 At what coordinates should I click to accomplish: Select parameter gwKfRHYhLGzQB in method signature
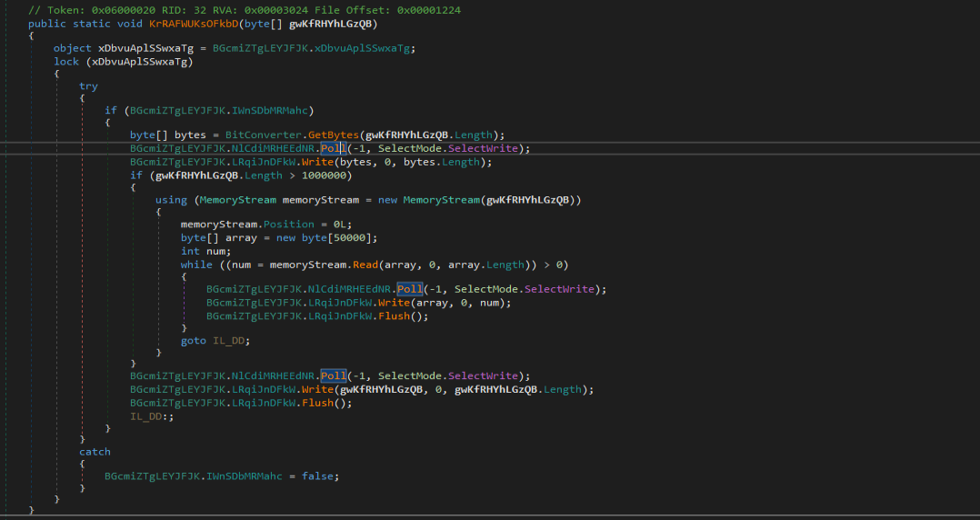pos(330,24)
